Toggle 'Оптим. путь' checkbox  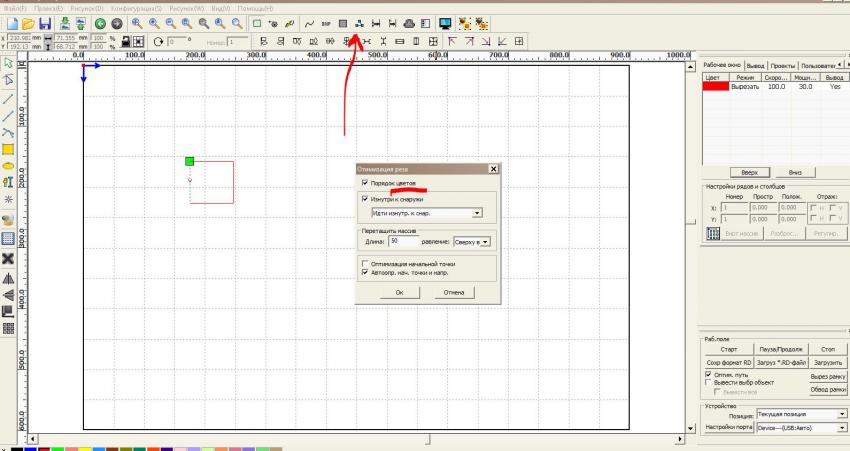(708, 374)
